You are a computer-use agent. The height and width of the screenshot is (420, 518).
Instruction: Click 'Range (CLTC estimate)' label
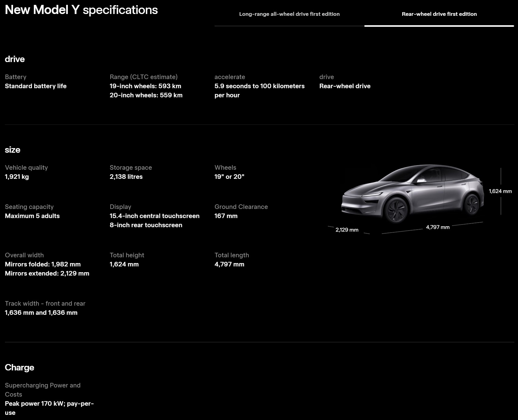tap(144, 77)
